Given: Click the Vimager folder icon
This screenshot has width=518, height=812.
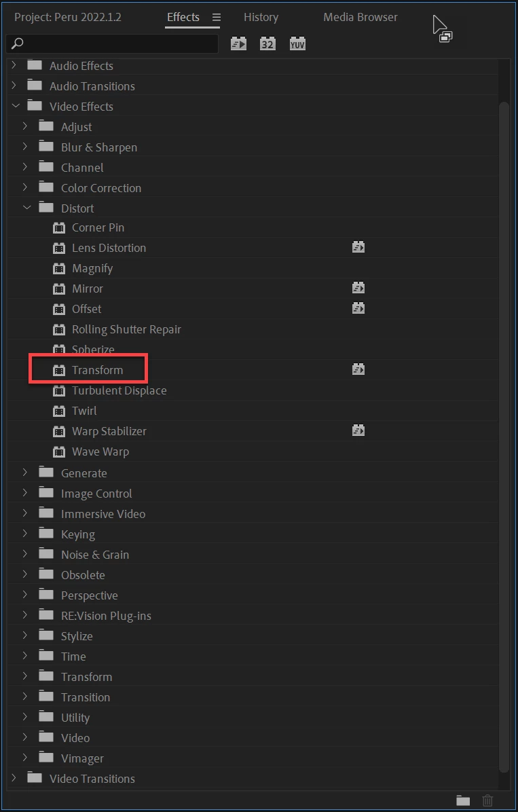Looking at the screenshot, I should pos(46,758).
